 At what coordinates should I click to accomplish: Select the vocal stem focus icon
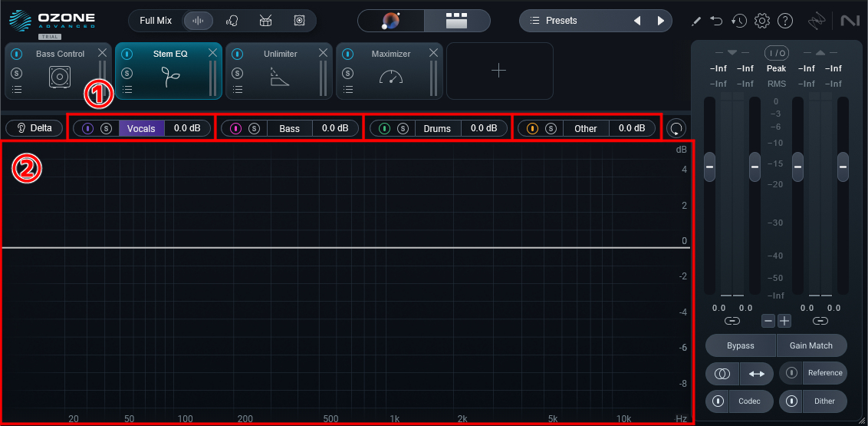(x=232, y=21)
